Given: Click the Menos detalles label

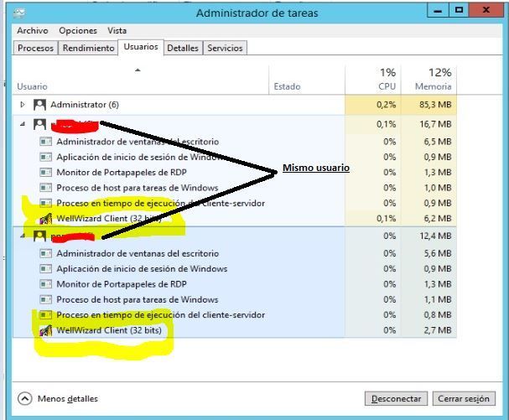Looking at the screenshot, I should [68, 398].
